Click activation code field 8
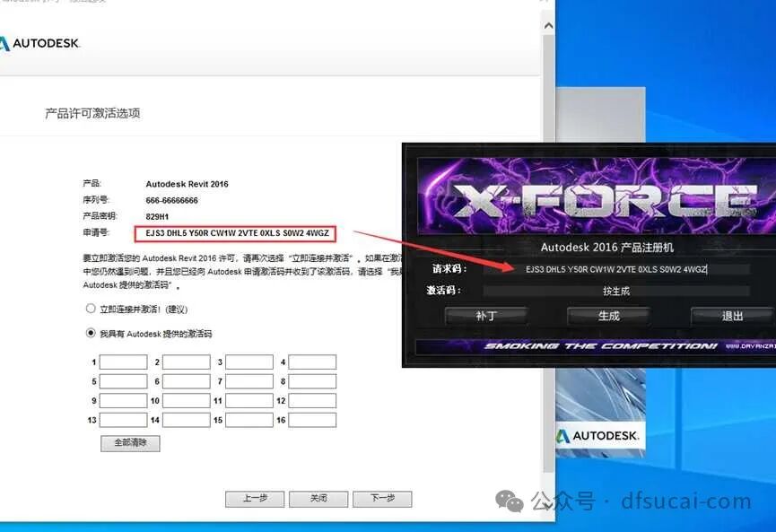 click(312, 381)
